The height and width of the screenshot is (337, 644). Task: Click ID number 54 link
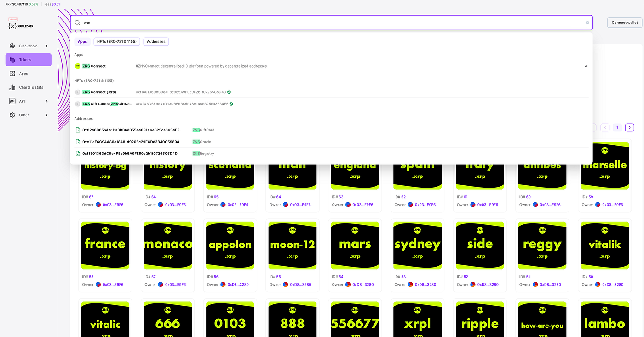[x=341, y=277]
